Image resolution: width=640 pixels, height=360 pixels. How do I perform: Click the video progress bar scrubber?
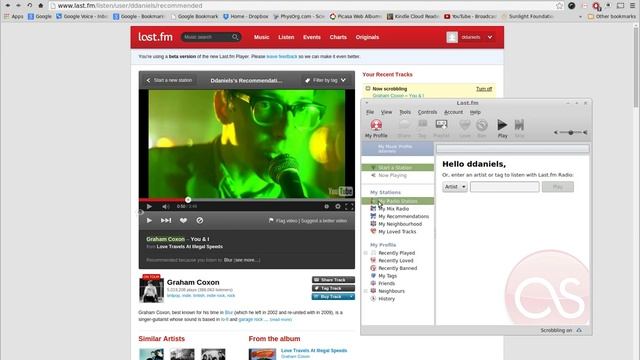pos(188,200)
